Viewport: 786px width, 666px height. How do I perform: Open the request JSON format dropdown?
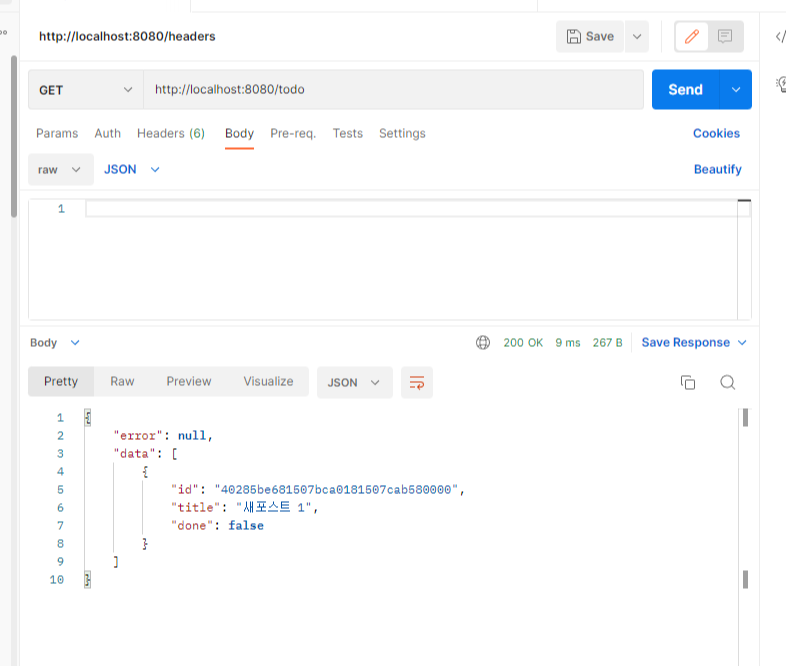132,169
